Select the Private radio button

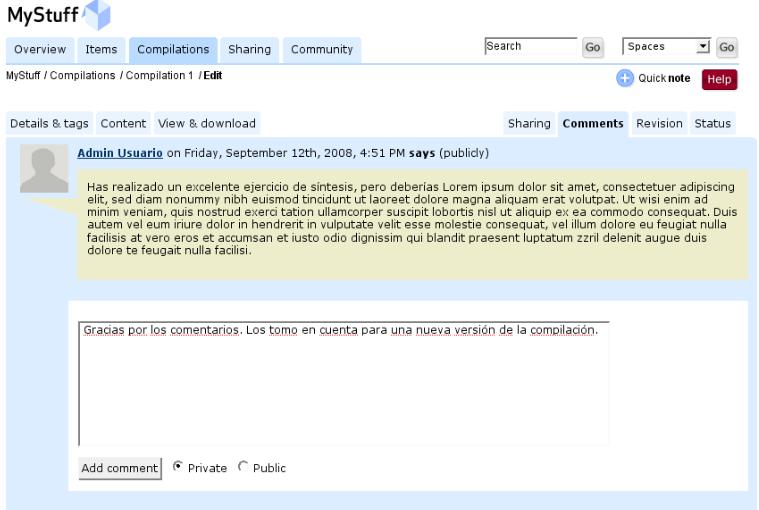point(178,467)
